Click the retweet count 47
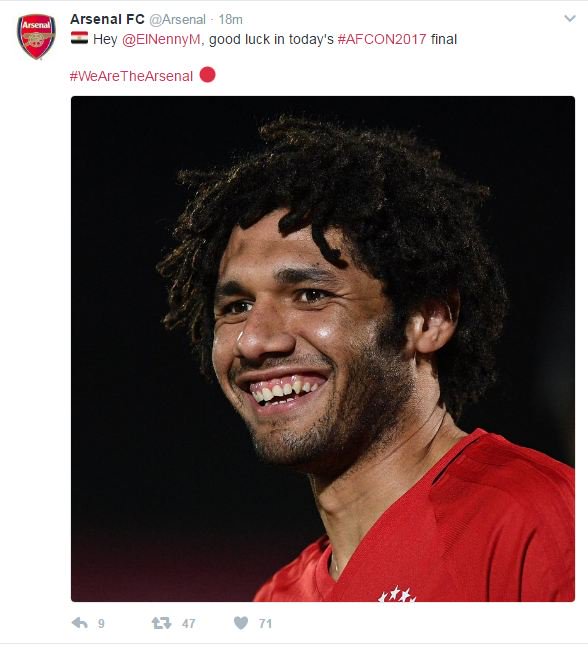 tap(188, 623)
